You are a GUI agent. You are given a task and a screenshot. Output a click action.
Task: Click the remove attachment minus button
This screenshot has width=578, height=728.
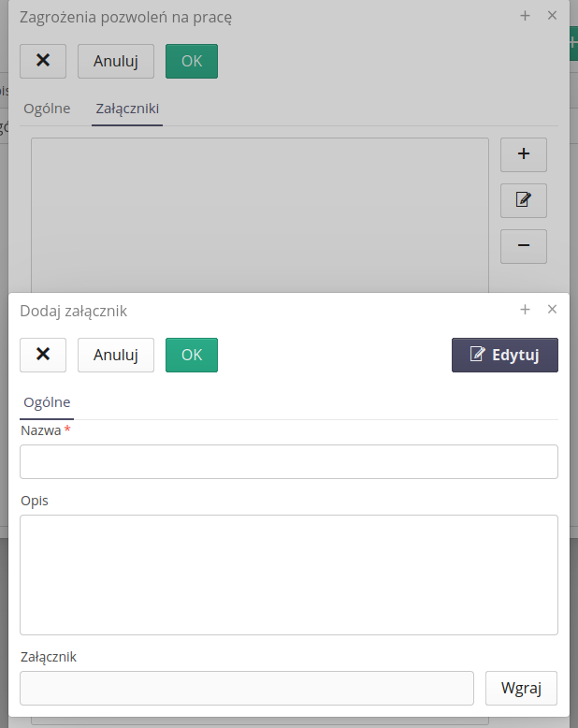(524, 246)
